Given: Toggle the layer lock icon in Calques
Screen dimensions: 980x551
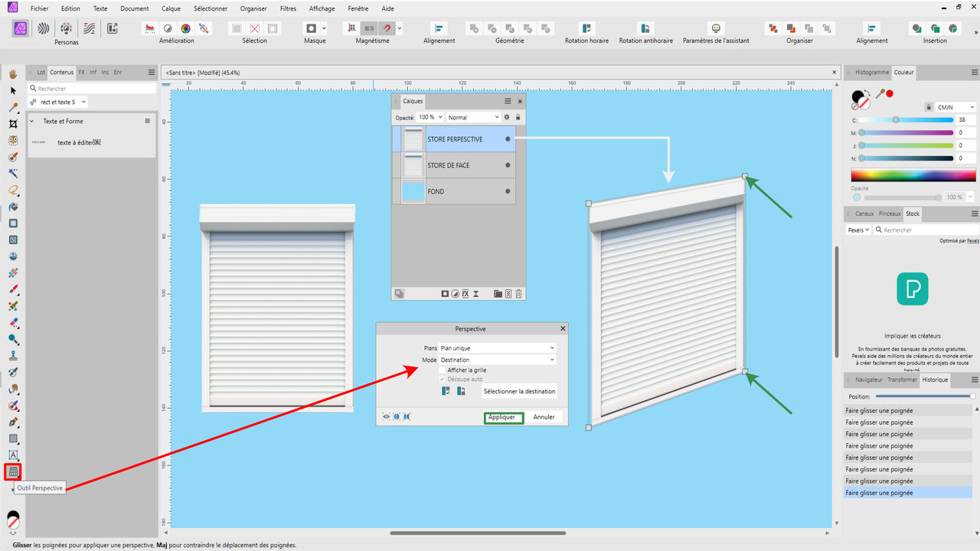Looking at the screenshot, I should tap(518, 117).
